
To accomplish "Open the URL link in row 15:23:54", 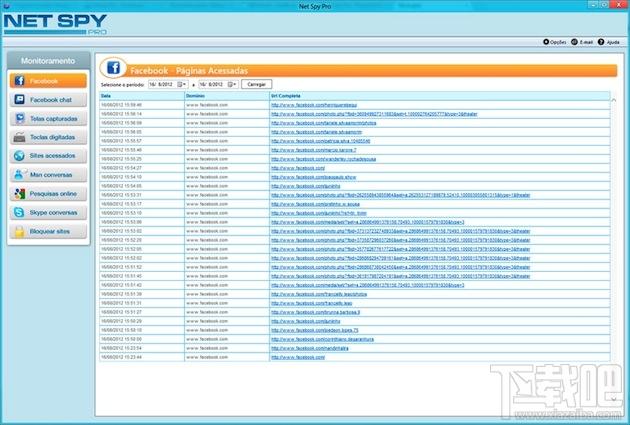I will (x=310, y=348).
